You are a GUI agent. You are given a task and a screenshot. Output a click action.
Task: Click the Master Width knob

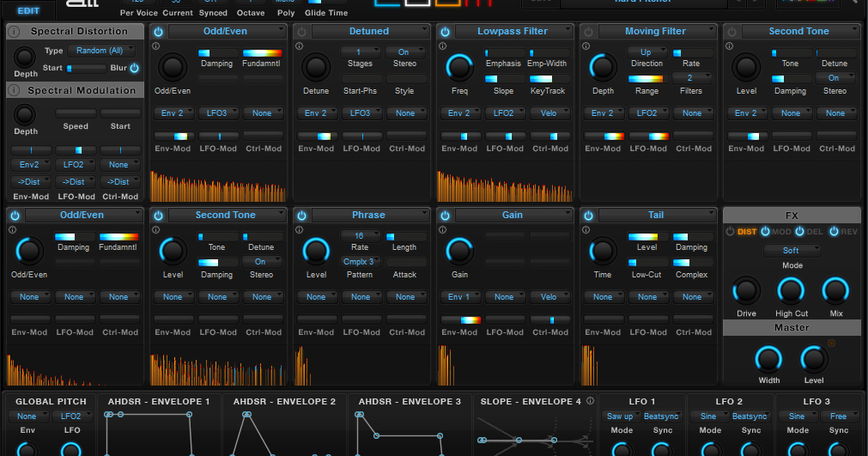(x=768, y=360)
